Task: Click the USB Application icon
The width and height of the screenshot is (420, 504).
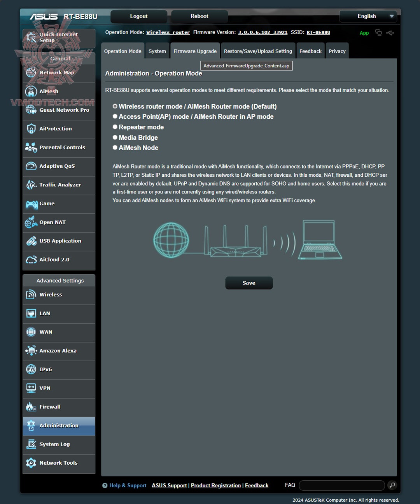Action: (31, 241)
